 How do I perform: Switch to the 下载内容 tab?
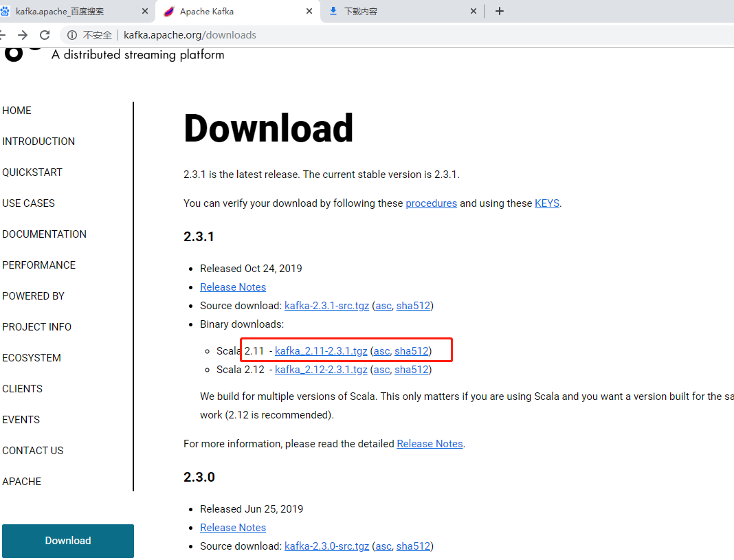point(401,11)
